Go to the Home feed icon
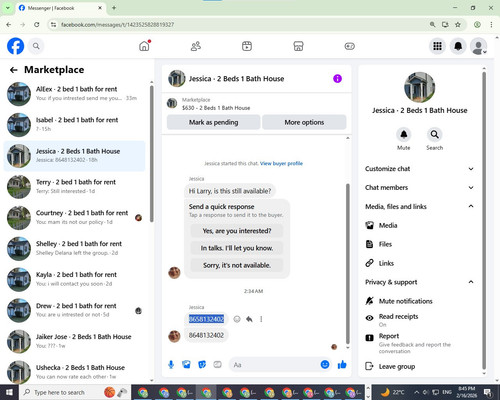The image size is (500, 400). tap(144, 46)
